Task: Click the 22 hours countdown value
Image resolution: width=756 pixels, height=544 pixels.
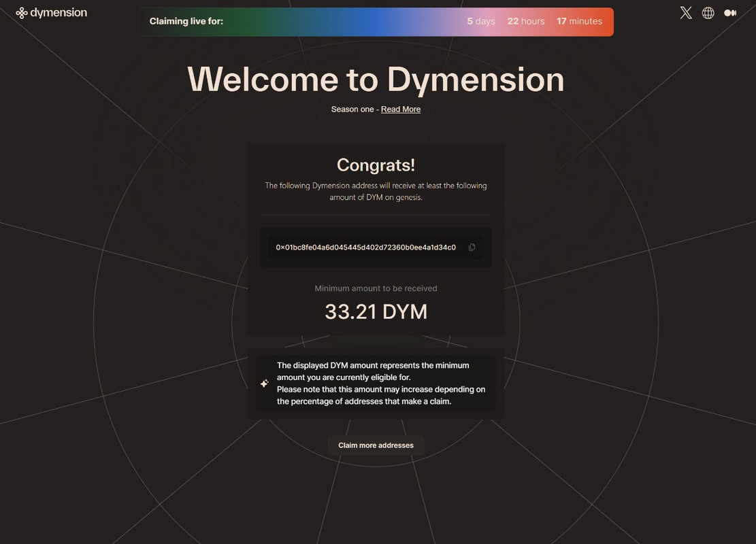Action: click(x=525, y=21)
